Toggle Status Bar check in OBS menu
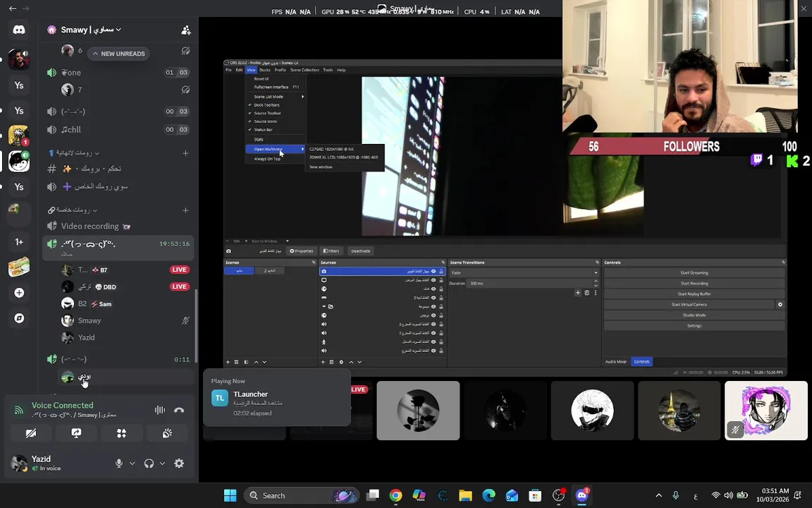This screenshot has width=812, height=508. coord(276,130)
